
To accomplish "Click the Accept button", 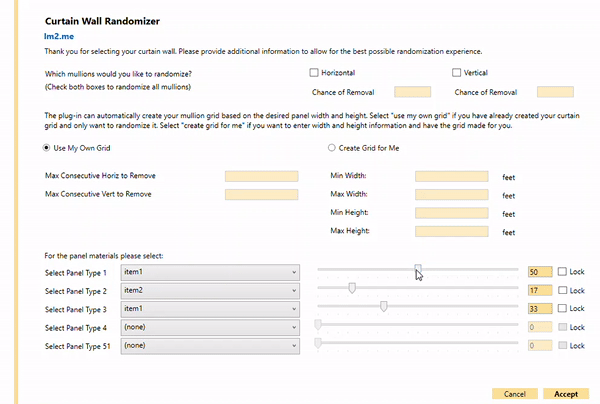I will 565,393.
